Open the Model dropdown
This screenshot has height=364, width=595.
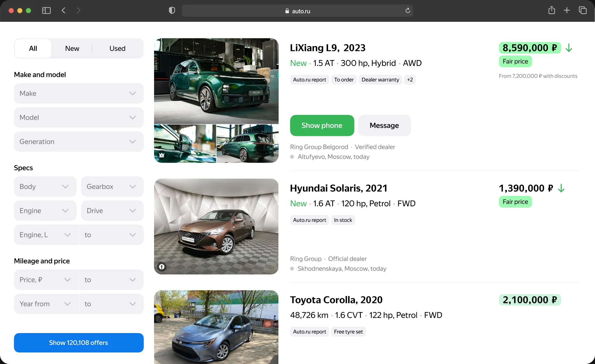(x=79, y=117)
